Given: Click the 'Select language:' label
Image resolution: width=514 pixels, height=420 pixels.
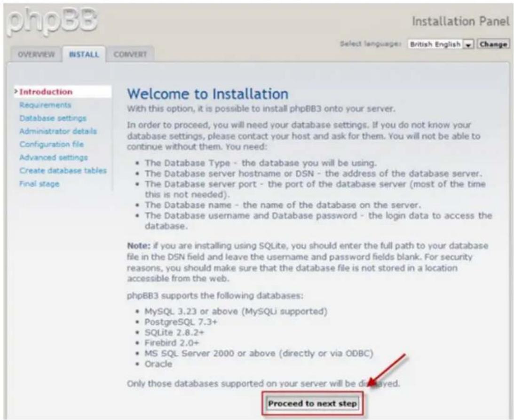Looking at the screenshot, I should tap(371, 44).
